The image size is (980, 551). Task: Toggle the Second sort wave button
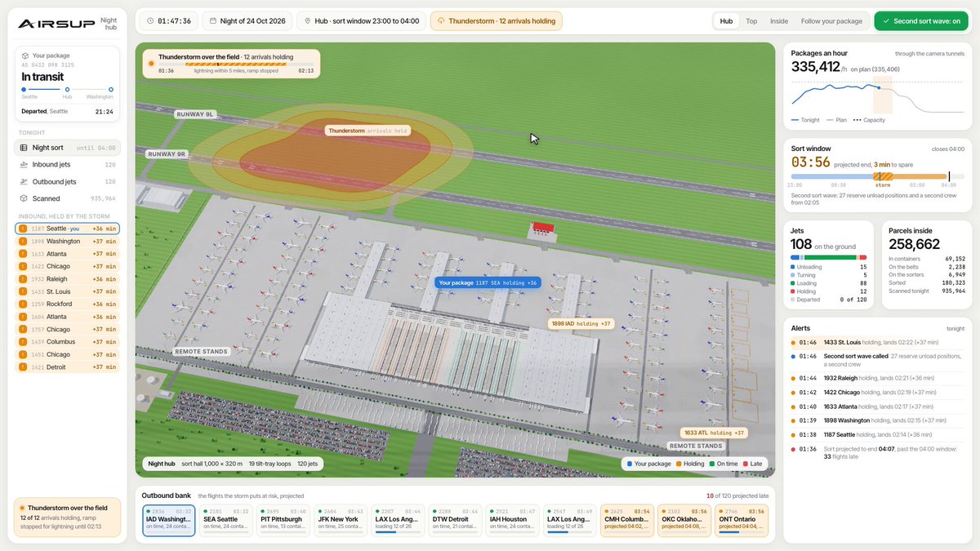[x=922, y=21]
